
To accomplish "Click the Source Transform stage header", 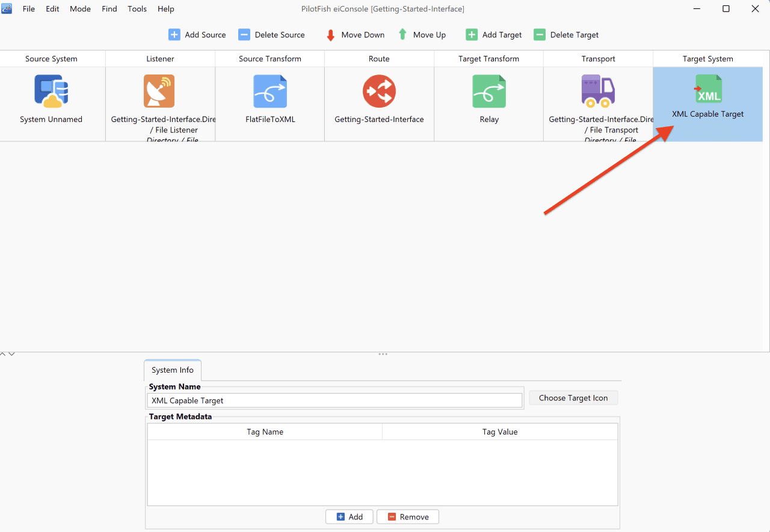I will coord(270,59).
